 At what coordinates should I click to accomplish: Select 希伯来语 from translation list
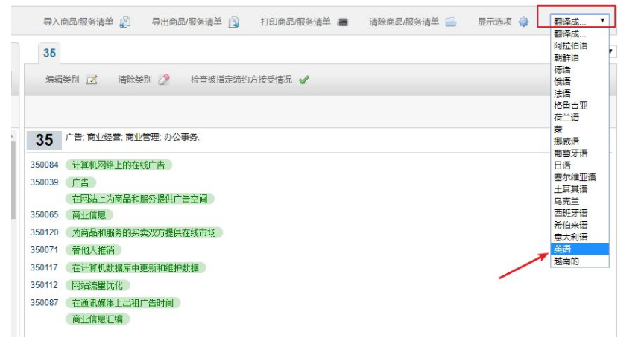point(579,225)
